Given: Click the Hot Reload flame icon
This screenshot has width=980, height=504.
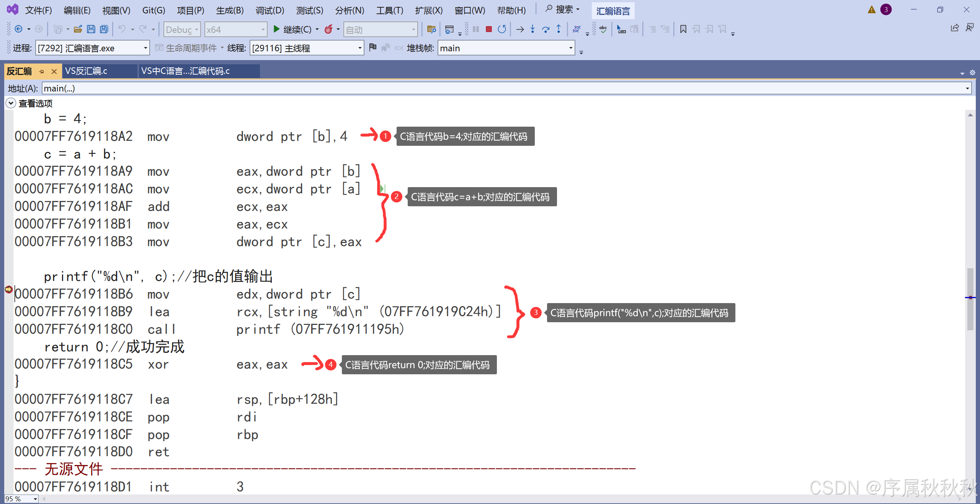Looking at the screenshot, I should [328, 29].
